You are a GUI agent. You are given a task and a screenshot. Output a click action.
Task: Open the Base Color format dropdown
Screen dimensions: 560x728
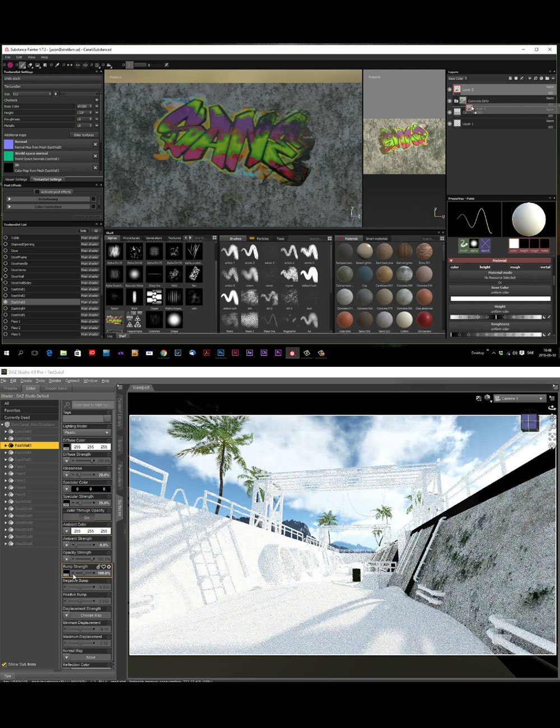coord(85,106)
